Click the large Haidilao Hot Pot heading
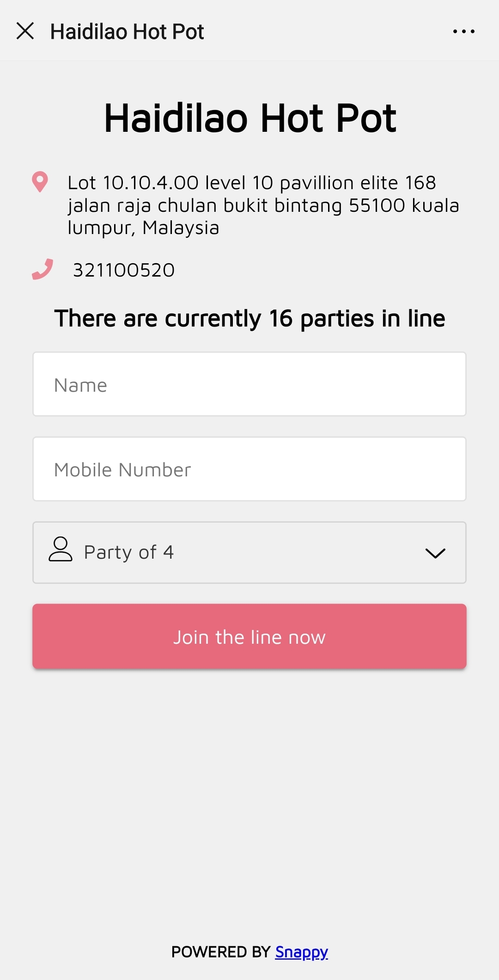Viewport: 499px width, 980px height. tap(250, 118)
